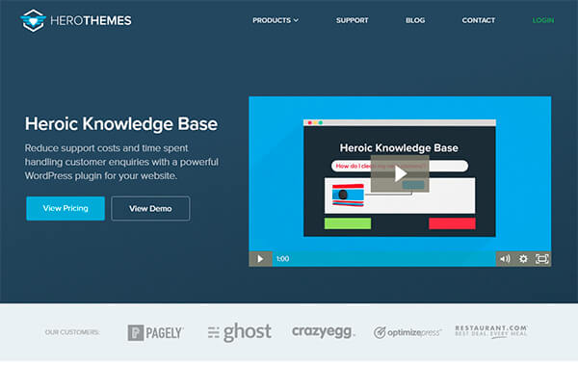Mute the video with the volume icon
The image size is (578, 392).
(x=505, y=259)
